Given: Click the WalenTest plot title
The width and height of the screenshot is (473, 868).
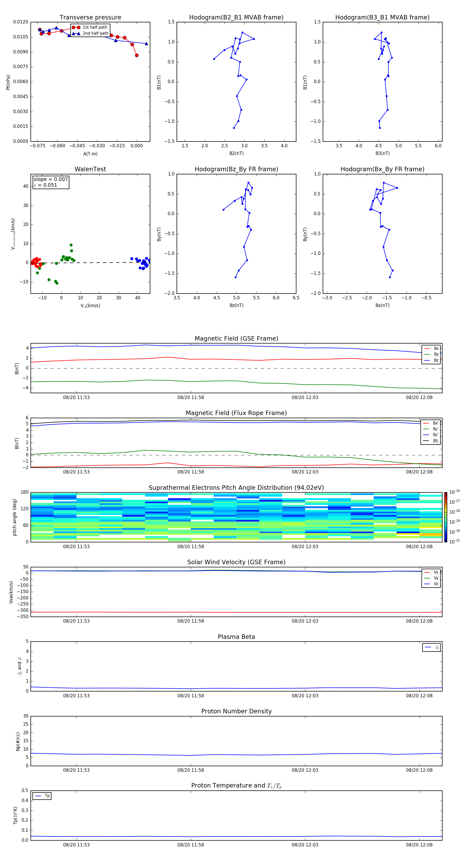Looking at the screenshot, I should tap(90, 169).
